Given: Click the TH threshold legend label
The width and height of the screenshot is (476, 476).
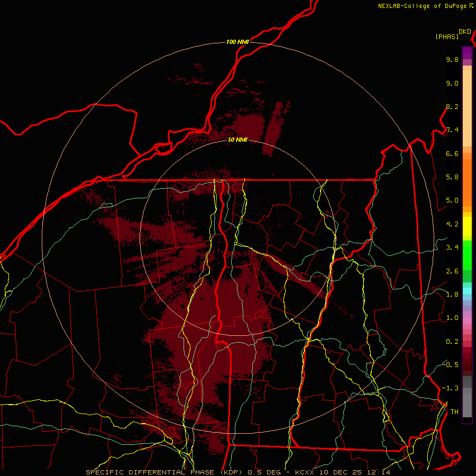Looking at the screenshot, I should pos(454,412).
